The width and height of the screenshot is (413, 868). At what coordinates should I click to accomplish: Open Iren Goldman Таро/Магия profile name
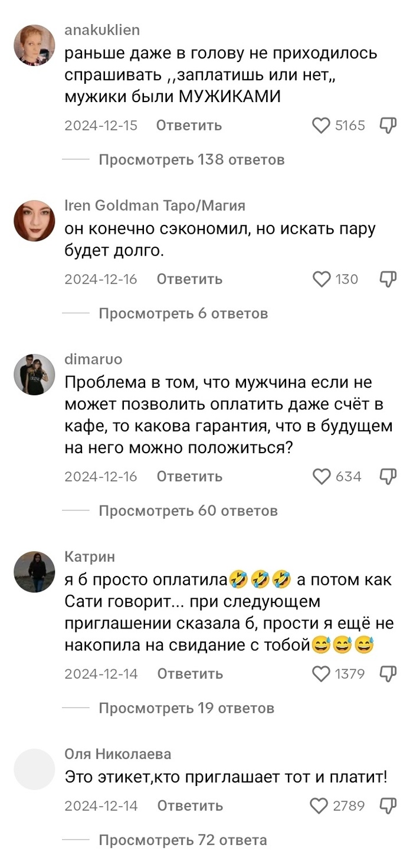(155, 205)
